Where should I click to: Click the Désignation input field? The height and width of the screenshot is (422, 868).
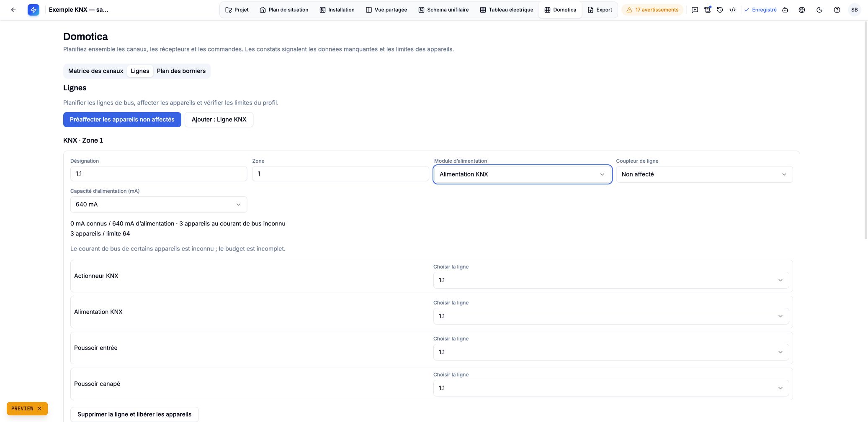point(159,174)
